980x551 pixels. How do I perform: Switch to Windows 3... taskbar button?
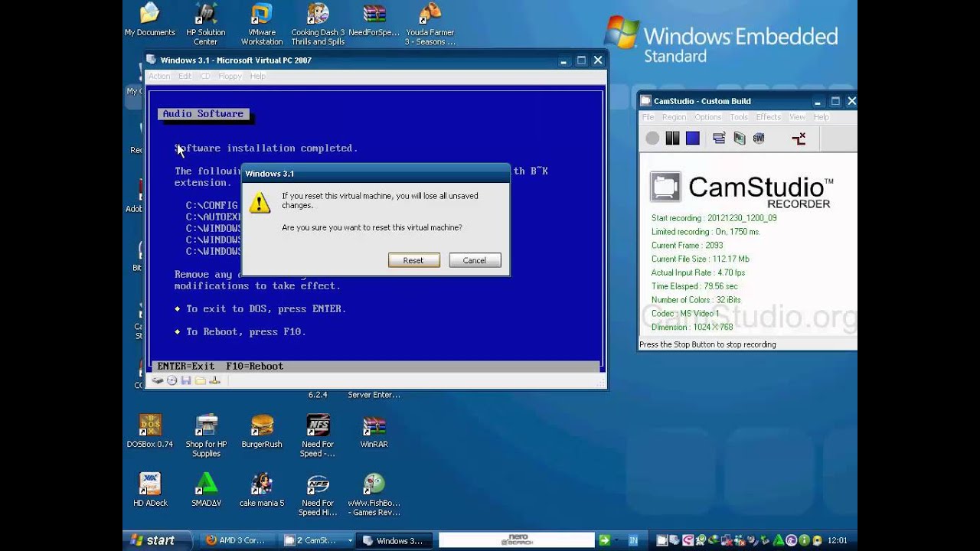393,540
